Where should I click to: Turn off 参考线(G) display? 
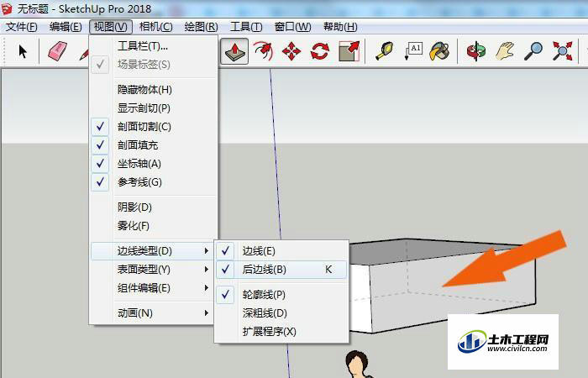(x=154, y=182)
